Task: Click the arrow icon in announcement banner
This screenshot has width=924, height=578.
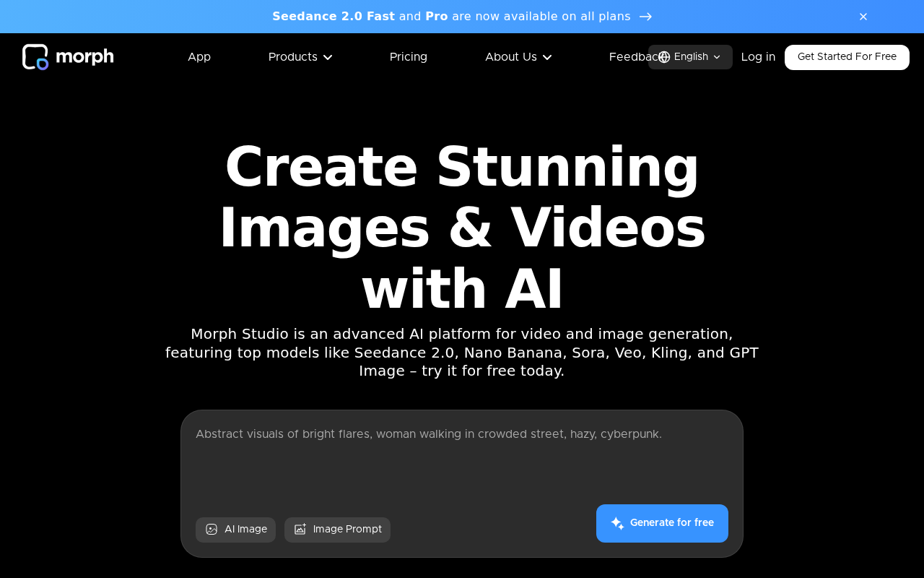Action: click(x=645, y=17)
